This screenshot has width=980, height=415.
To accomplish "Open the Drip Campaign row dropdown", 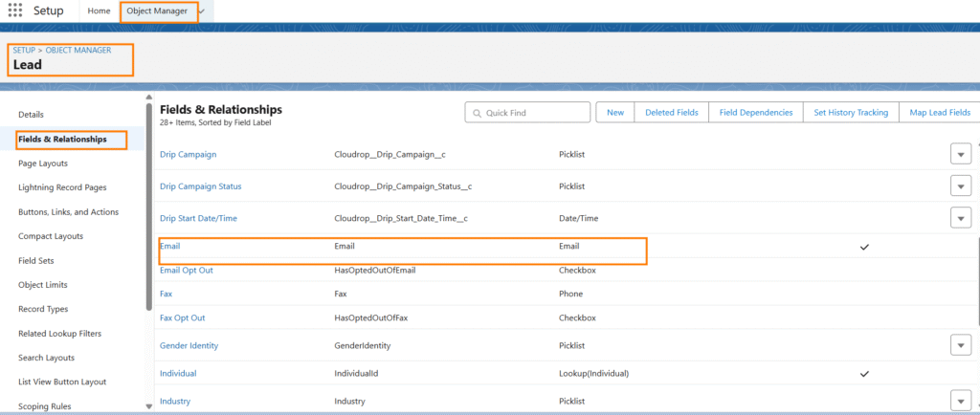I will tap(961, 154).
